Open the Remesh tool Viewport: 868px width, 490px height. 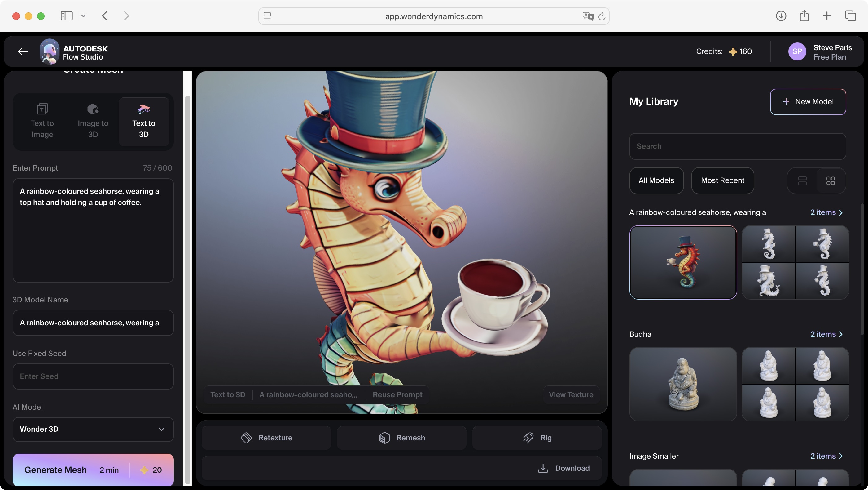point(401,437)
